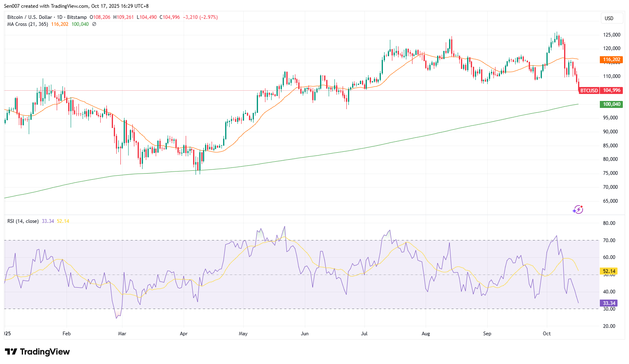Screen dimensions: 629x364
Task: Click the yellow 52.14 RSI average tag
Action: click(609, 271)
